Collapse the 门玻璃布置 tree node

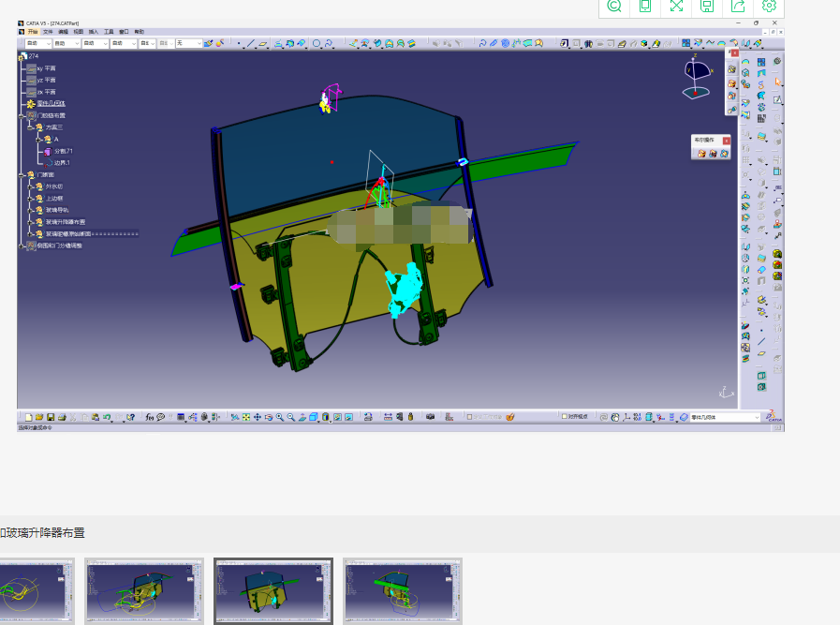(x=22, y=115)
